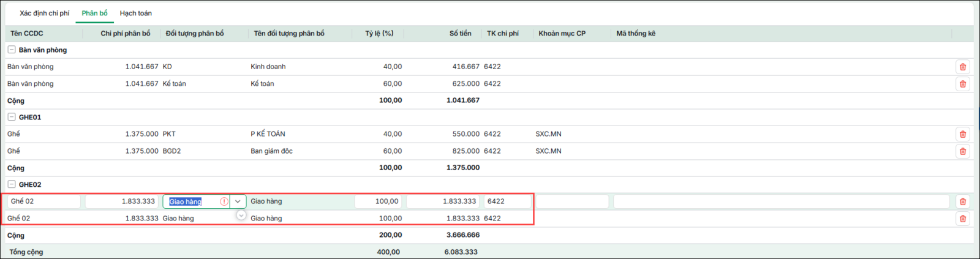Viewport: 980px width, 259px height.
Task: Open the Đối tượng phân bổ dropdown arrow
Action: coord(238,201)
